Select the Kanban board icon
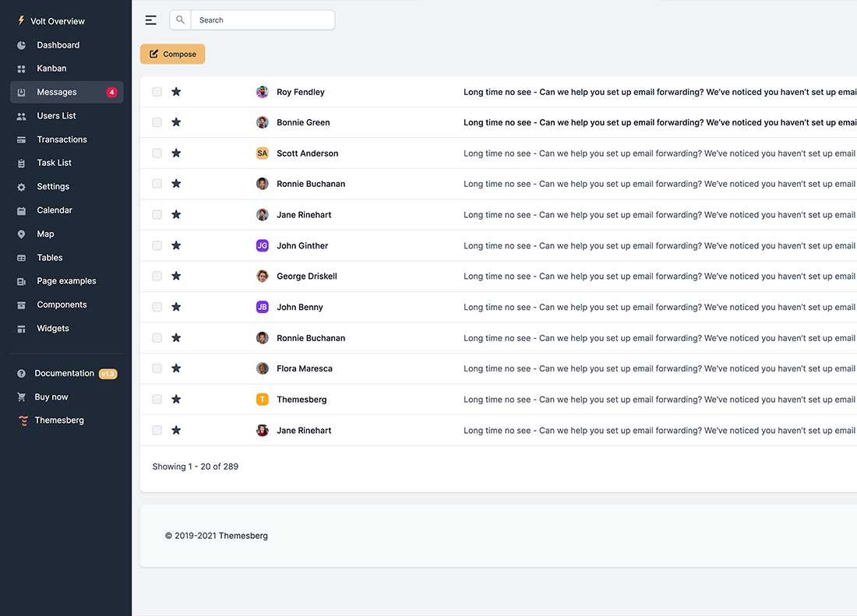 pos(21,69)
